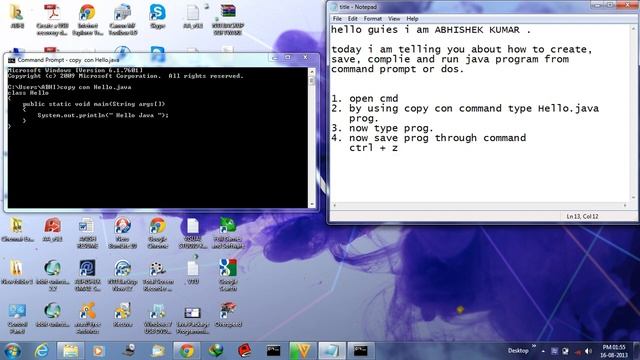This screenshot has height=360, width=640.
Task: Open the media player taskbar icon
Action: click(x=98, y=350)
